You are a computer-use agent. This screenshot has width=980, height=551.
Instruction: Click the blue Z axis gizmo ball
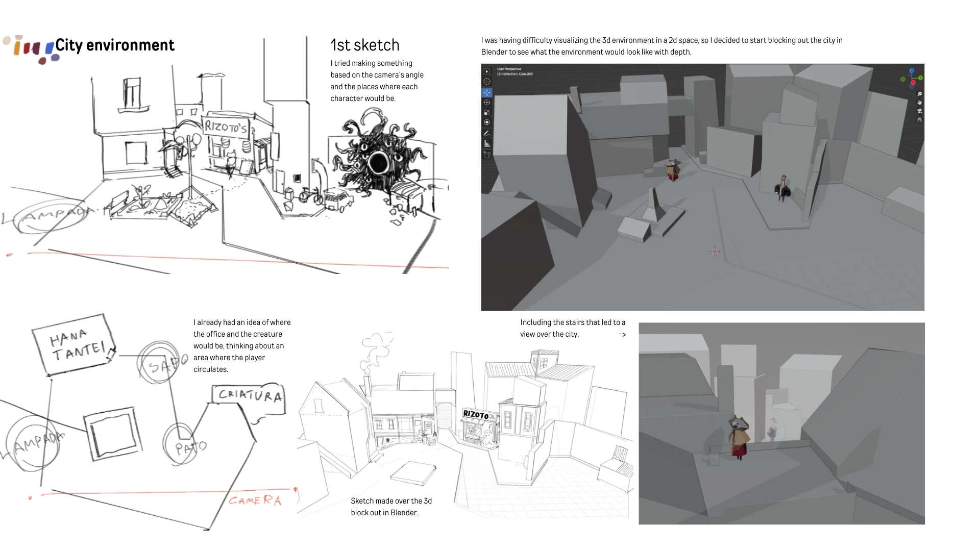(x=912, y=70)
